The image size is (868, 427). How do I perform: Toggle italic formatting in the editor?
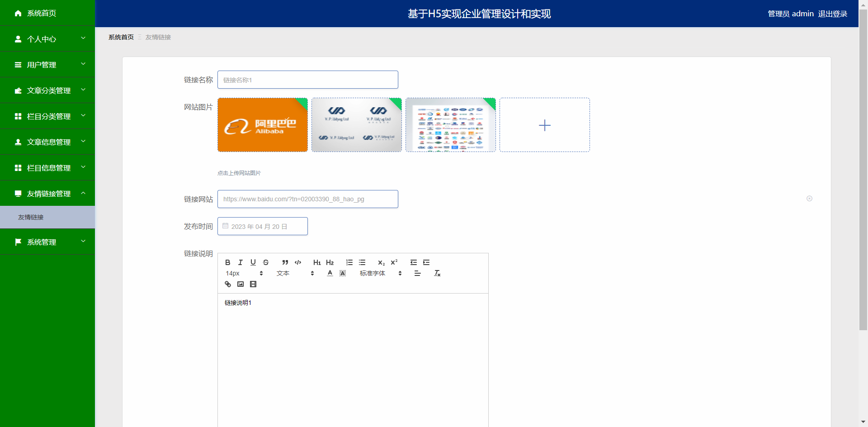241,262
